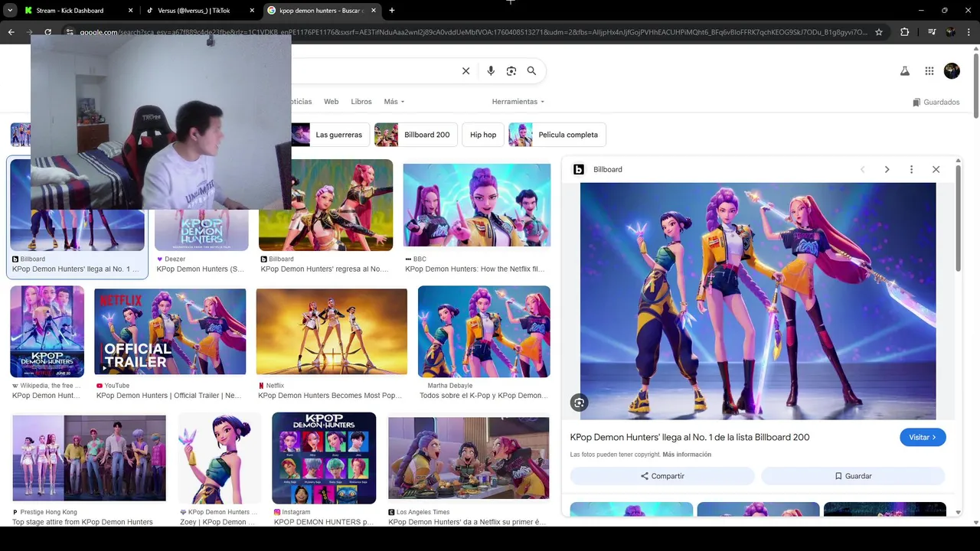Viewport: 980px width, 551px height.
Task: Open the browser three-dot menu
Action: pos(969,32)
